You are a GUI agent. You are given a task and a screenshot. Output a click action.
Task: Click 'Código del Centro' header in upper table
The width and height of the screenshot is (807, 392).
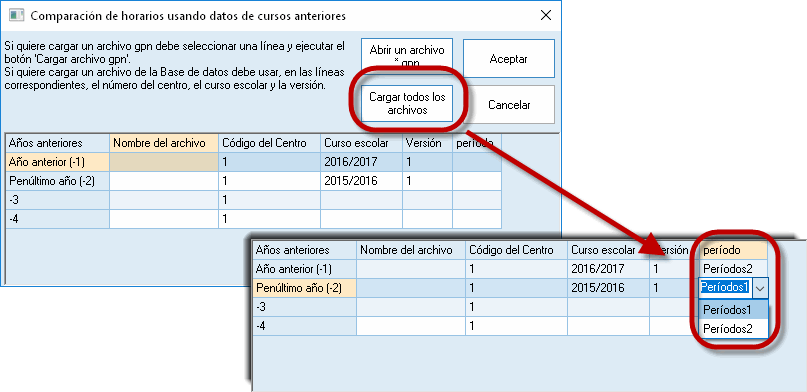pyautogui.click(x=269, y=143)
